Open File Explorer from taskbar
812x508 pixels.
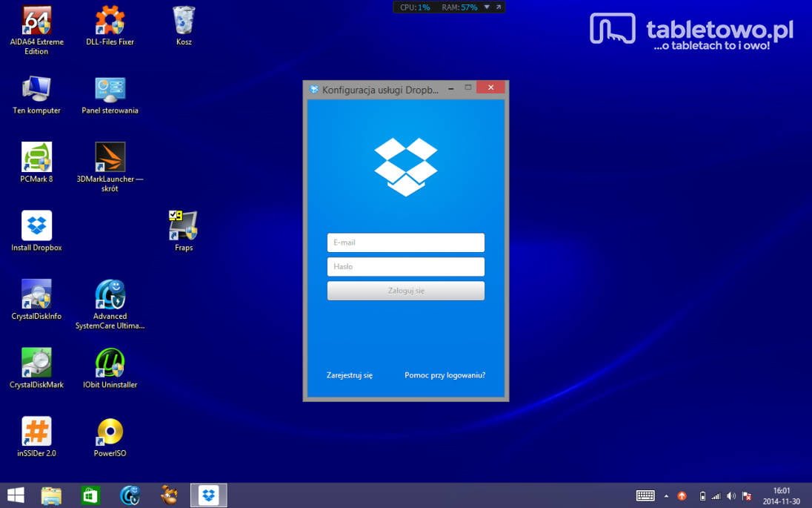51,495
